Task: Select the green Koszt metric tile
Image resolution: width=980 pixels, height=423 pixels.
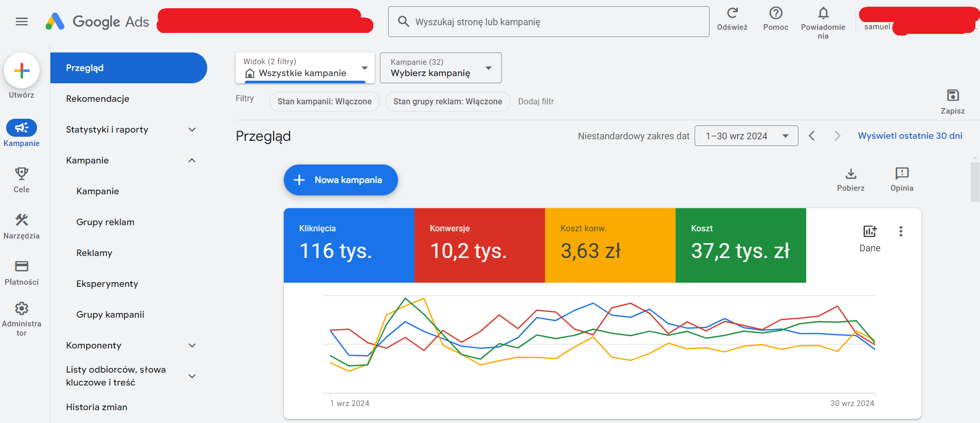Action: 741,245
